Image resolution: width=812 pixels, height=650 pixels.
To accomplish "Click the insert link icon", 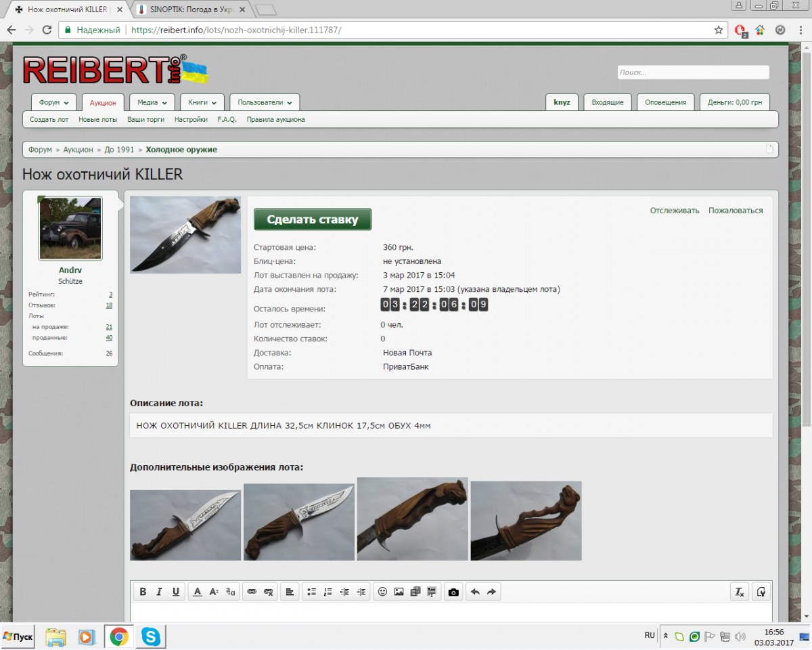I will (252, 592).
